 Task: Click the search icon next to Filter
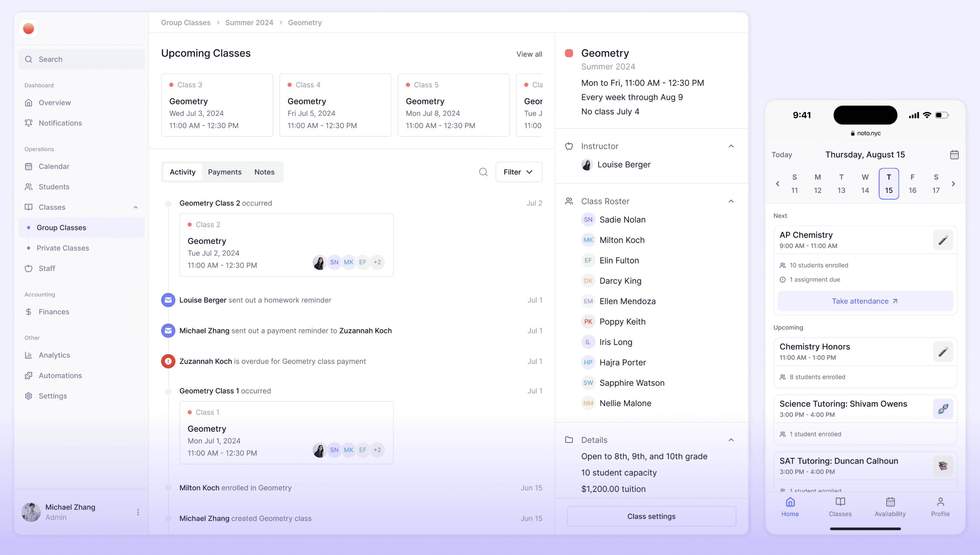tap(483, 172)
